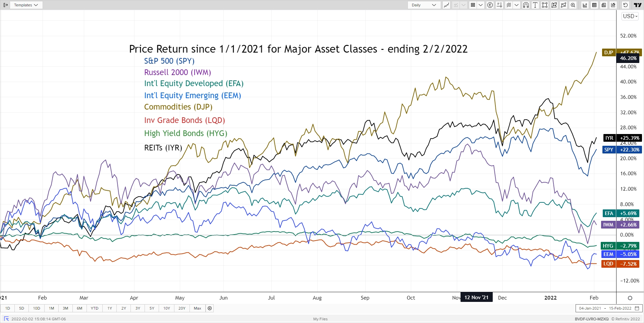Expand the USD currency dropdown
The height and width of the screenshot is (323, 644).
[x=630, y=16]
